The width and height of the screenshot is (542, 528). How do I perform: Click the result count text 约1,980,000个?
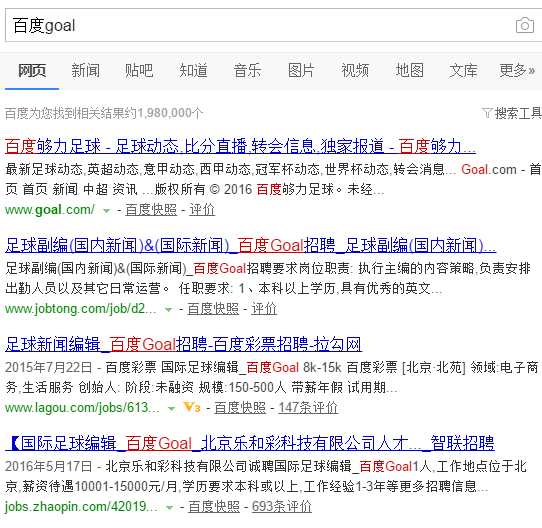point(164,113)
